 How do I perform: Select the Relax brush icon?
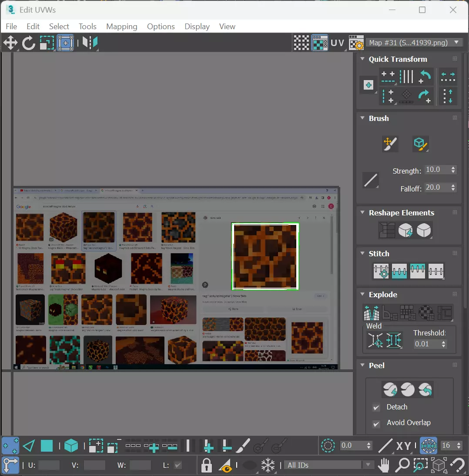(421, 144)
